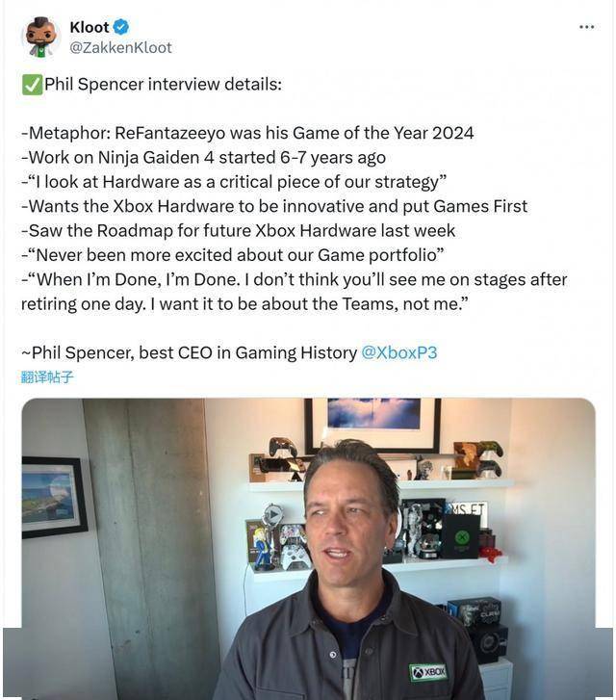Click the Xbox logo patch on shirt
Screen dimensions: 616x700
pyautogui.click(x=428, y=672)
